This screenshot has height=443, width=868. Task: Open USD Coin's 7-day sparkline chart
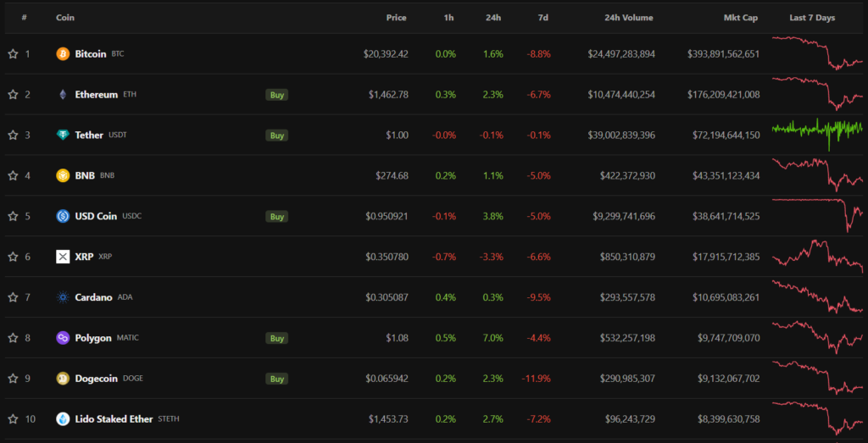(x=817, y=215)
